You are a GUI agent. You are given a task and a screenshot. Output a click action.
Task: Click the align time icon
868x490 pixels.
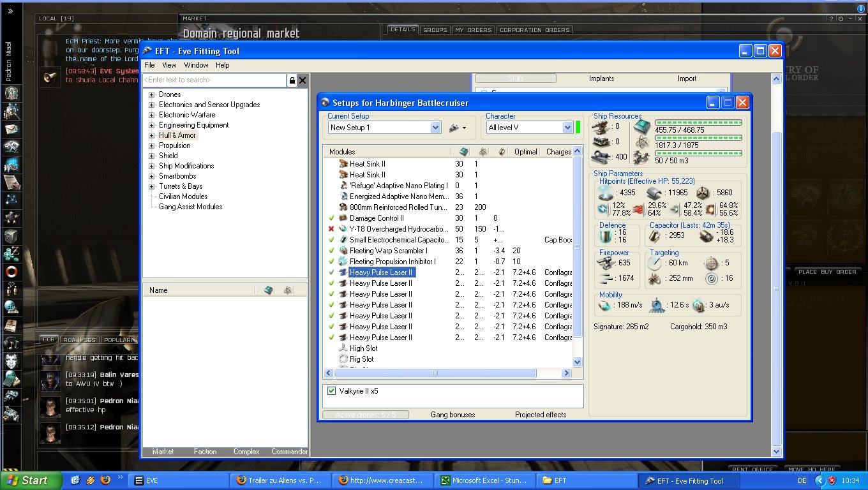pos(657,306)
